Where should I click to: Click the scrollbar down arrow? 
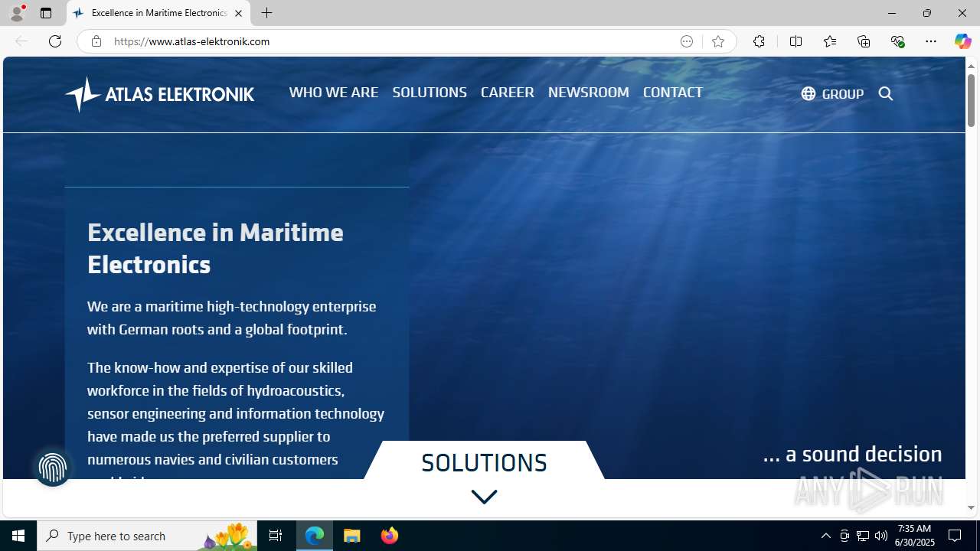[971, 507]
